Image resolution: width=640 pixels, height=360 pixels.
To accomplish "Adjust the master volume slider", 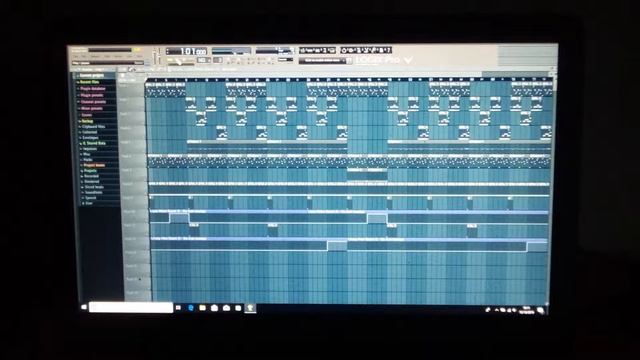I will [x=154, y=56].
